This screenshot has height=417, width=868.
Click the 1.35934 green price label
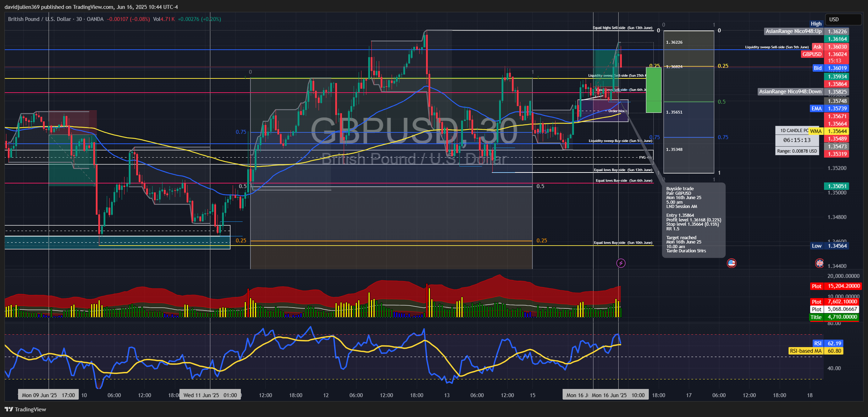pyautogui.click(x=837, y=77)
